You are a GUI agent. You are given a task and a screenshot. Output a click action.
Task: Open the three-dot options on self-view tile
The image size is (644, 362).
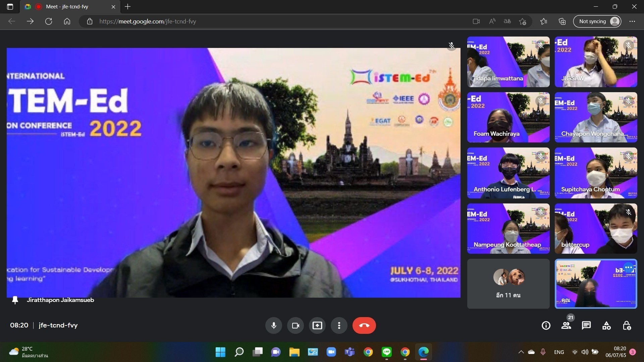coord(628,267)
